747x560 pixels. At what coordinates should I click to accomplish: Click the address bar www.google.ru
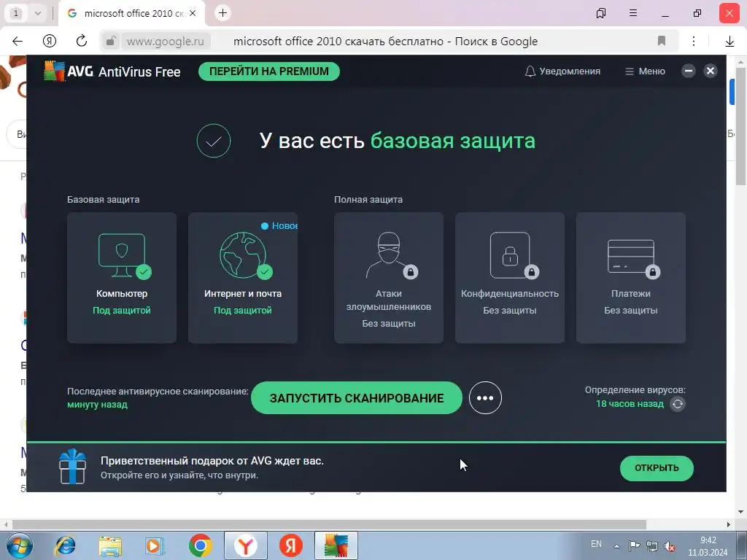coord(165,42)
